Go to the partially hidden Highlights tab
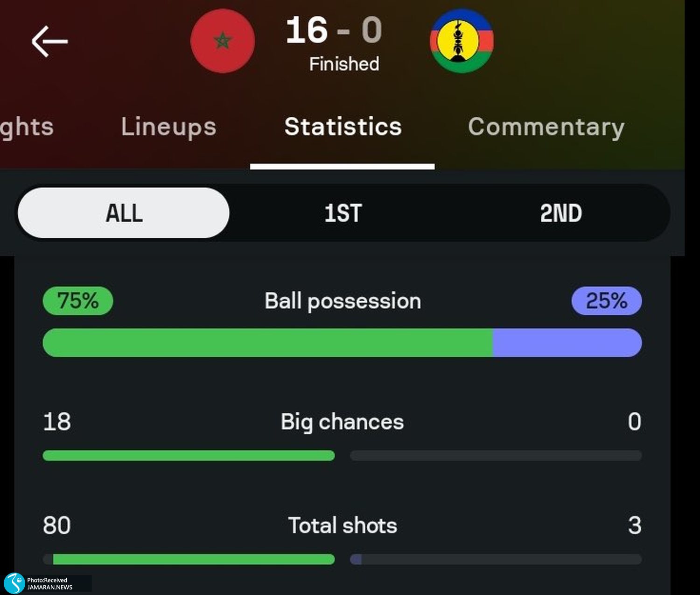Viewport: 700px width, 595px height. [x=26, y=127]
